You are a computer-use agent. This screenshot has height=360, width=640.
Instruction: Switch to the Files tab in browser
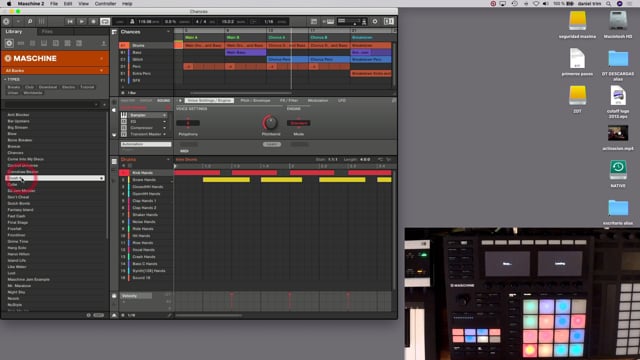point(47,32)
